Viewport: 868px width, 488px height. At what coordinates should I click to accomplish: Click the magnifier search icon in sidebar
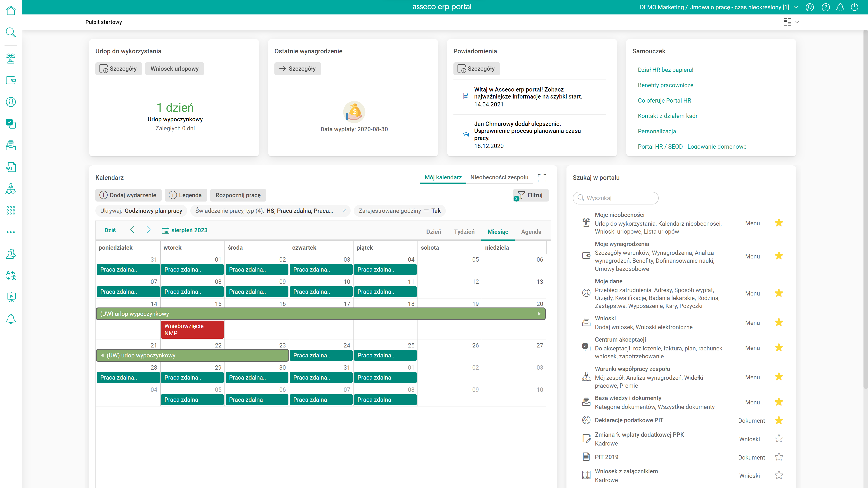point(11,33)
